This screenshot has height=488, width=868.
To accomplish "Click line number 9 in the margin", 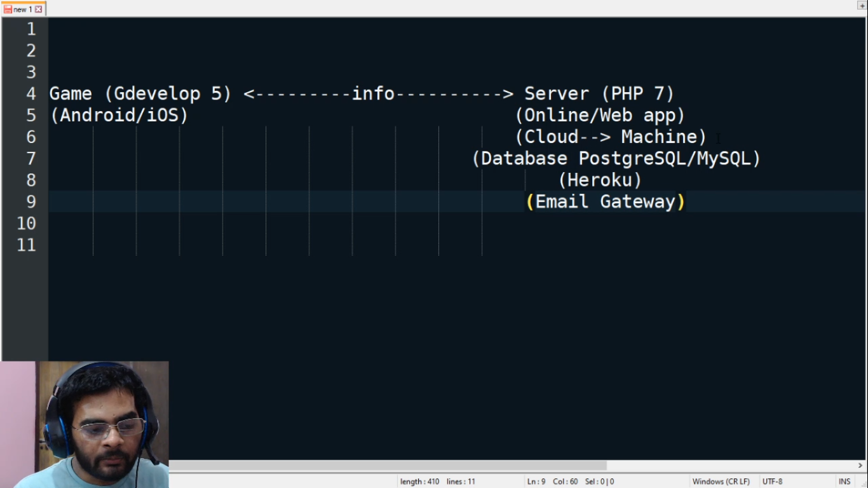I will (x=31, y=201).
